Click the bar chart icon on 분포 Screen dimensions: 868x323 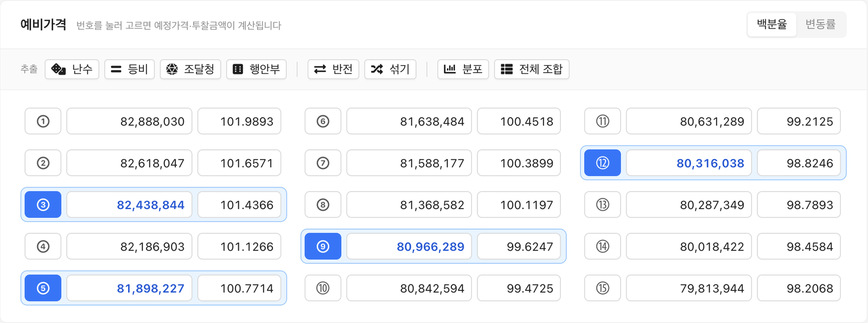[450, 69]
